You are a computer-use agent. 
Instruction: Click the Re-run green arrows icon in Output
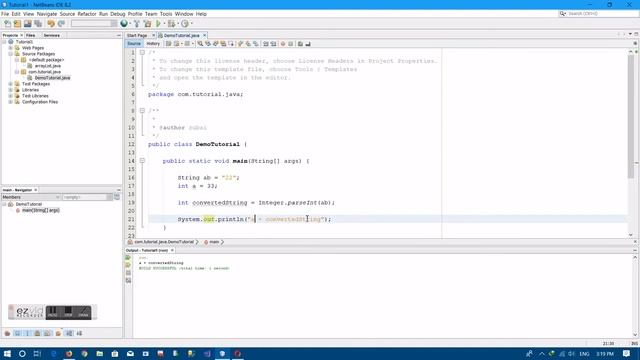[128, 258]
